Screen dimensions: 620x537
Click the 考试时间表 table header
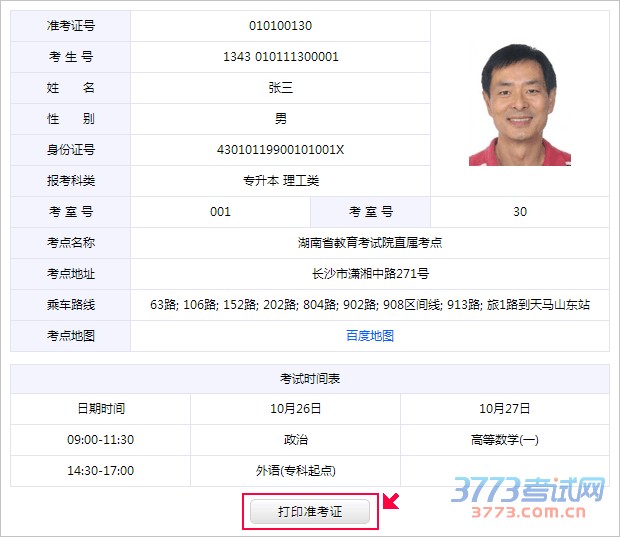pos(310,379)
